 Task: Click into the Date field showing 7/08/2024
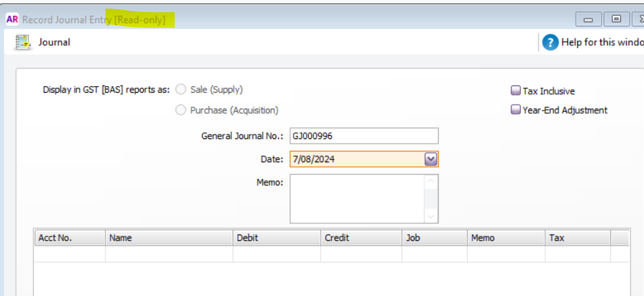pyautogui.click(x=355, y=159)
